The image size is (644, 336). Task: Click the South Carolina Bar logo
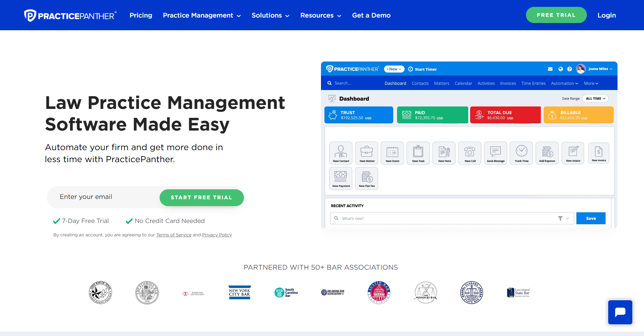(x=286, y=293)
